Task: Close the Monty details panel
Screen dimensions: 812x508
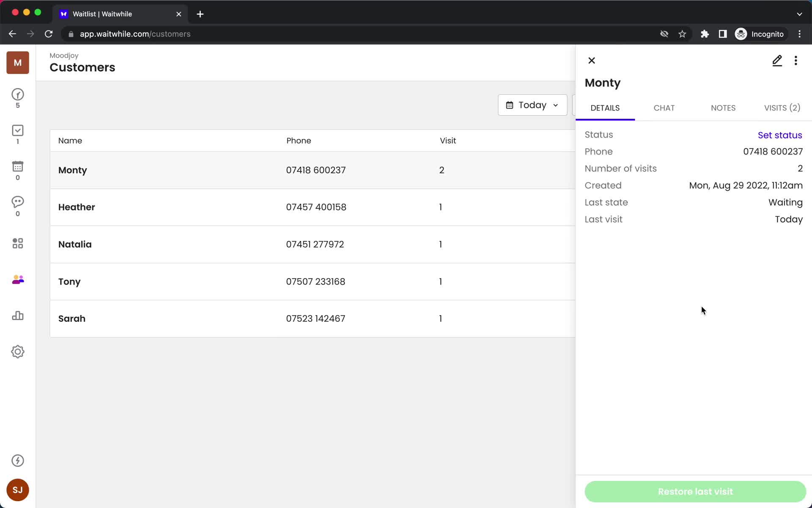Action: tap(592, 60)
